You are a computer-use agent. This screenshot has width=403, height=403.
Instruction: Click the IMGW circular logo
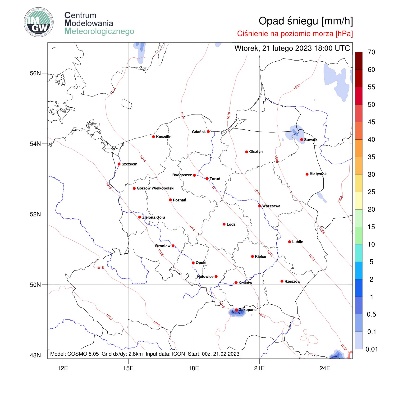tap(39, 22)
